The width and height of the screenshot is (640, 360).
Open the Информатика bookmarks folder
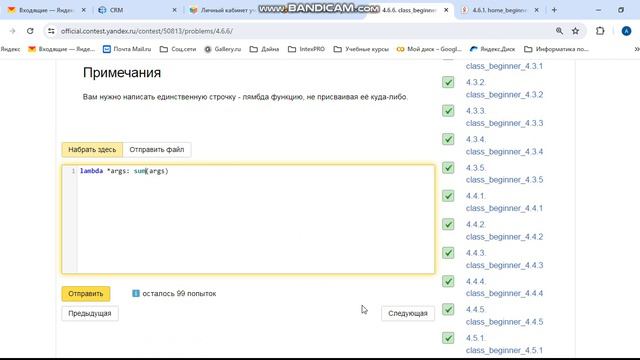pyautogui.click(x=557, y=49)
